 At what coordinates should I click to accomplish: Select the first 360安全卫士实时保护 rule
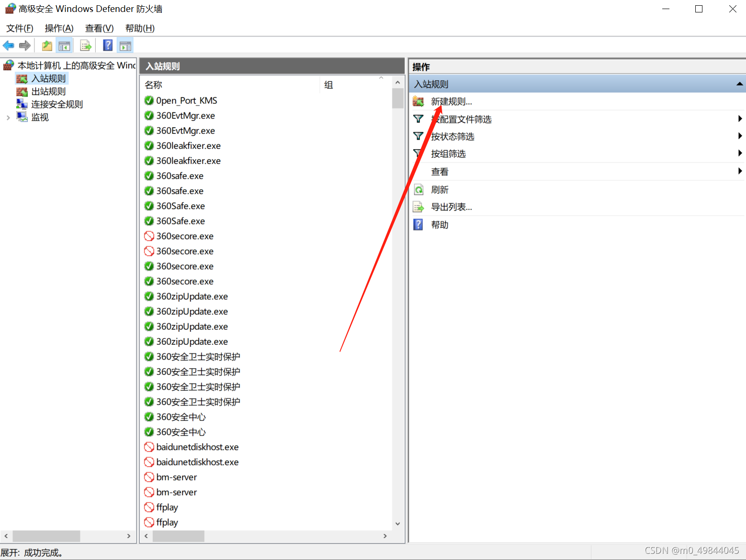coord(198,357)
